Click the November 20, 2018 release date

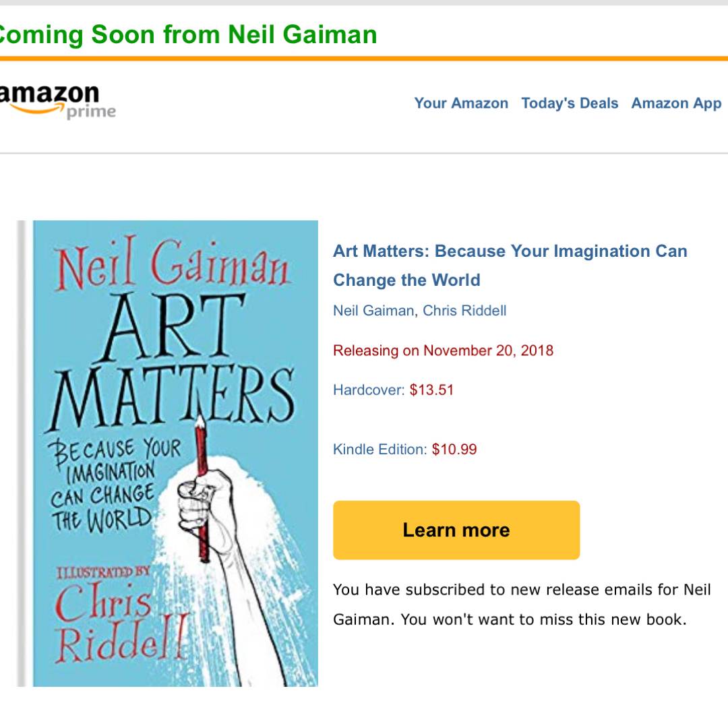pos(488,351)
